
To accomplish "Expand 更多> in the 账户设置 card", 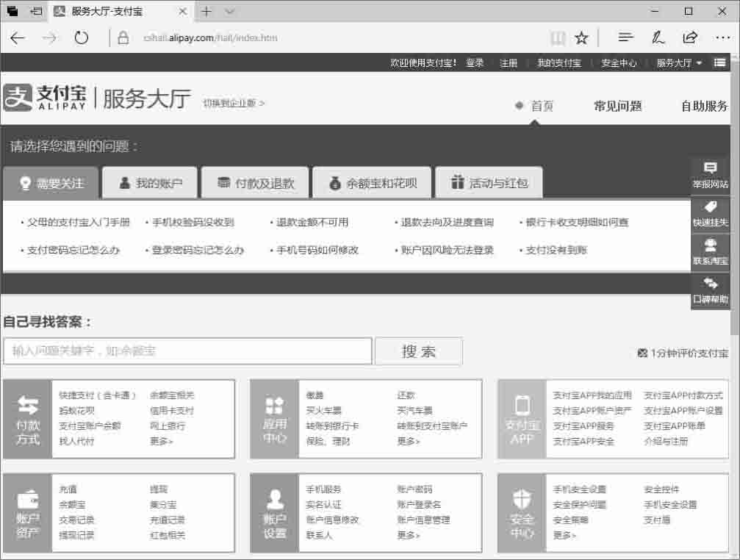I will [x=409, y=536].
